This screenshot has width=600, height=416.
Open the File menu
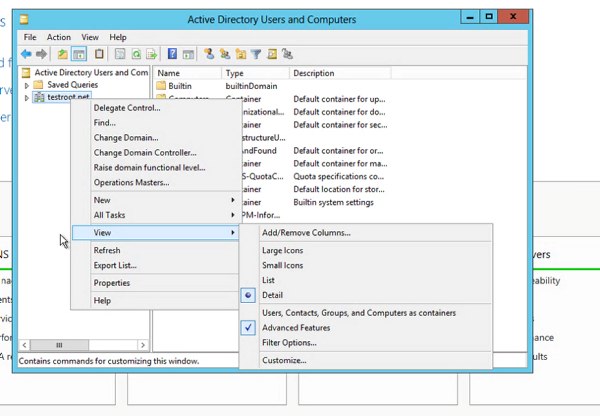[x=30, y=37]
